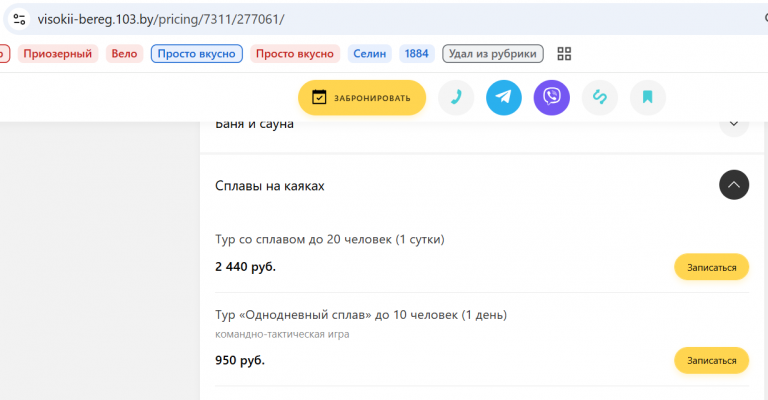This screenshot has width=768, height=400.
Task: Click Тур «Однодневный сплав» до 10 человек text
Action: coord(361,315)
